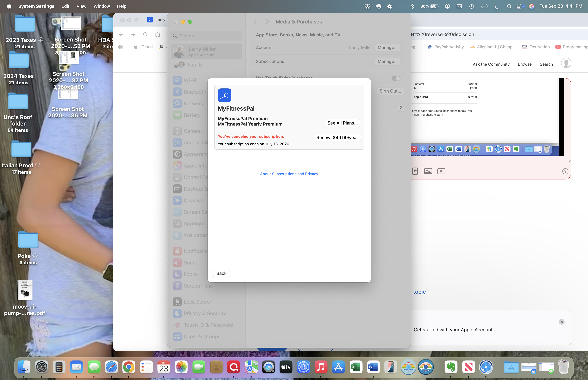Open About Subscriptions and Privacy link
The height and width of the screenshot is (380, 588).
pos(289,174)
